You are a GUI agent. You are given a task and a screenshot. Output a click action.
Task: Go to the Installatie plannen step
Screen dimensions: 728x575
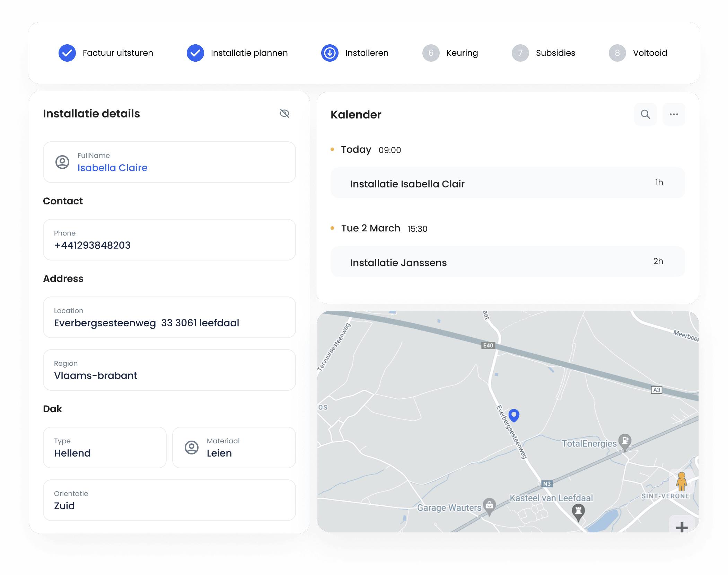point(249,53)
